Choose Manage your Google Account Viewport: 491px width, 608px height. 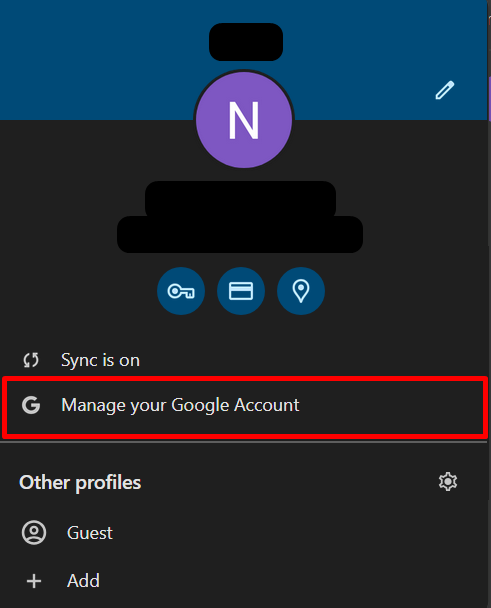(x=244, y=406)
